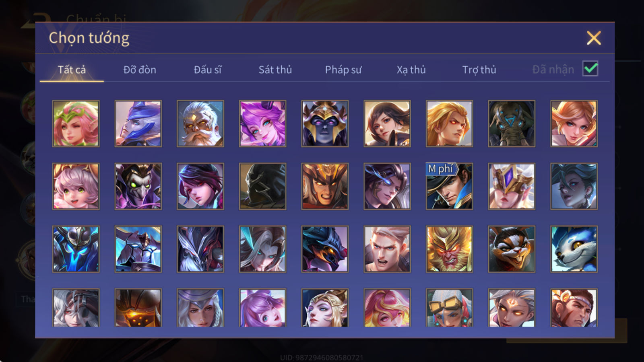Select the blue wolf hero portrait
The height and width of the screenshot is (362, 644).
coord(574,249)
